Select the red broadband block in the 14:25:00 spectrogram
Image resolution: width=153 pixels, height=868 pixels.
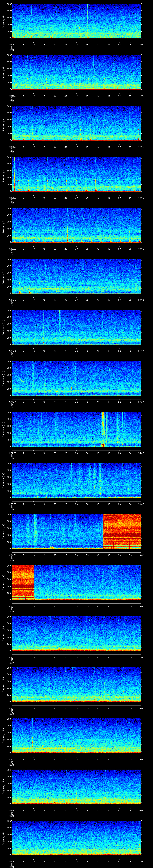[23, 582]
